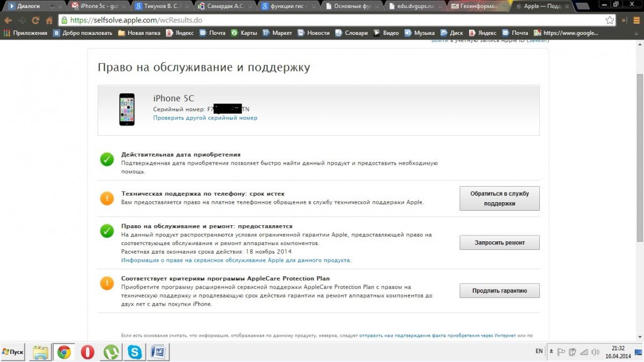Open the Карты bookmark
Viewport: 644px width, 362px height.
point(244,33)
